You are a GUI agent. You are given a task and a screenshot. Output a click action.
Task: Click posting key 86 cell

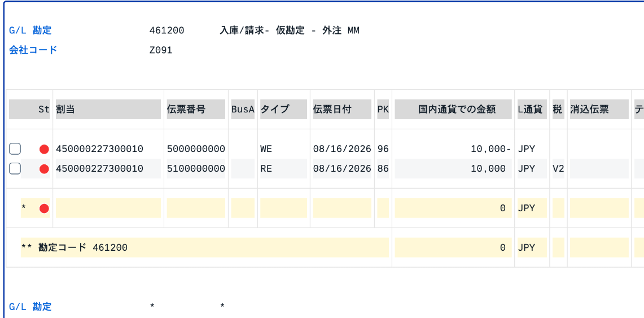[383, 168]
